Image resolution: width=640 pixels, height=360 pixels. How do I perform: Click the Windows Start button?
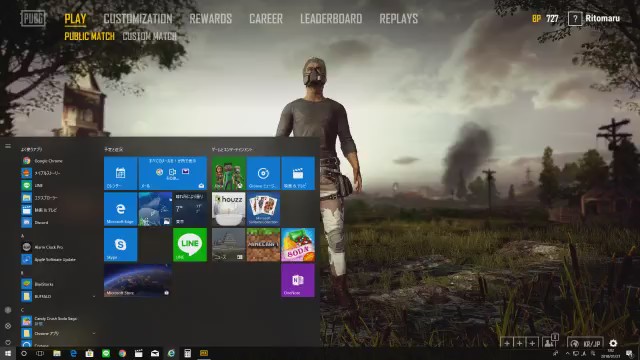[8, 353]
